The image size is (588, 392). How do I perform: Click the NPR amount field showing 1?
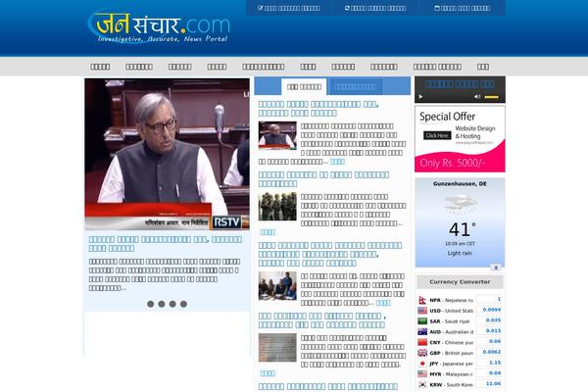tap(489, 299)
